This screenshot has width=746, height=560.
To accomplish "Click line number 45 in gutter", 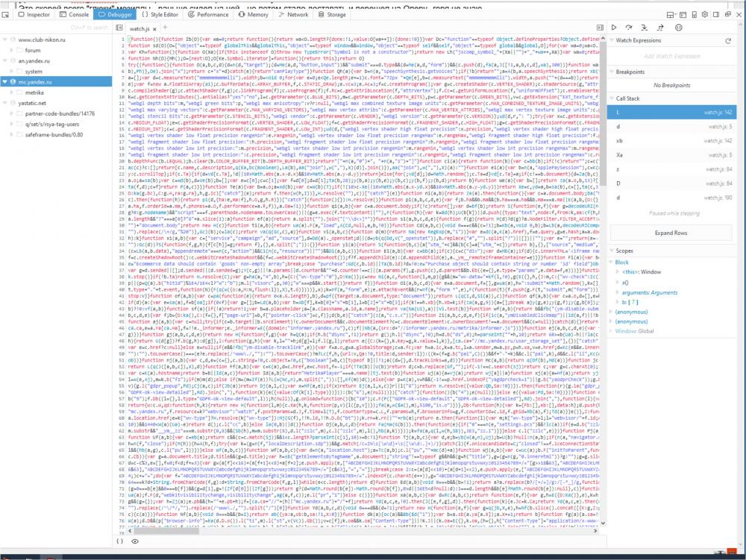I will tap(122, 321).
